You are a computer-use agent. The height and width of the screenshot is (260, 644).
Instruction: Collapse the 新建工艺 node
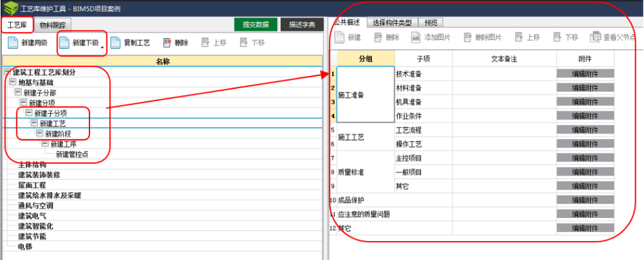(34, 123)
